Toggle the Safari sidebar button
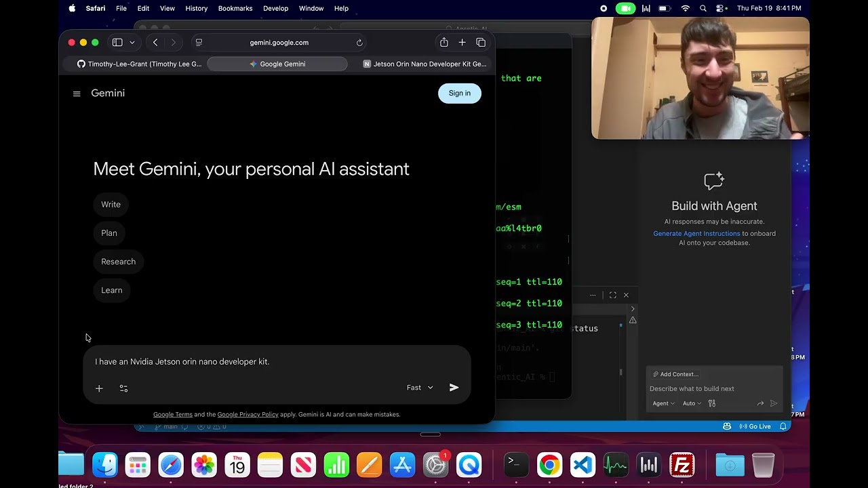 click(117, 42)
